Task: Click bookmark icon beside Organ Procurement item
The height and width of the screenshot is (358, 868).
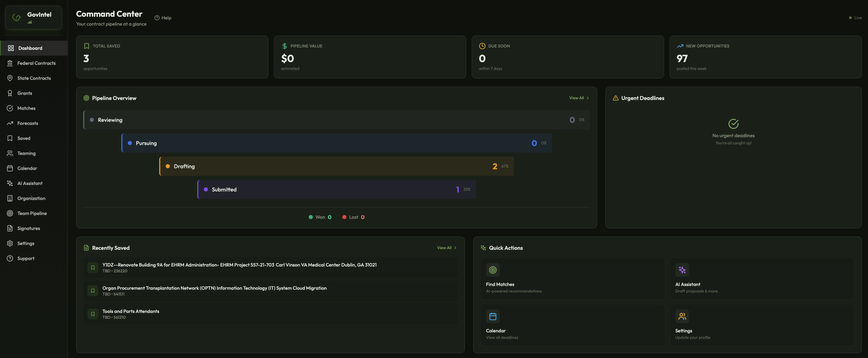Action: pos(93,291)
